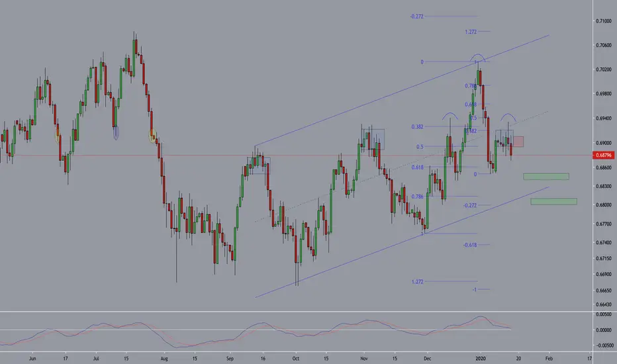
Task: Click the 0.68600 price scale value
Action: coord(604,167)
